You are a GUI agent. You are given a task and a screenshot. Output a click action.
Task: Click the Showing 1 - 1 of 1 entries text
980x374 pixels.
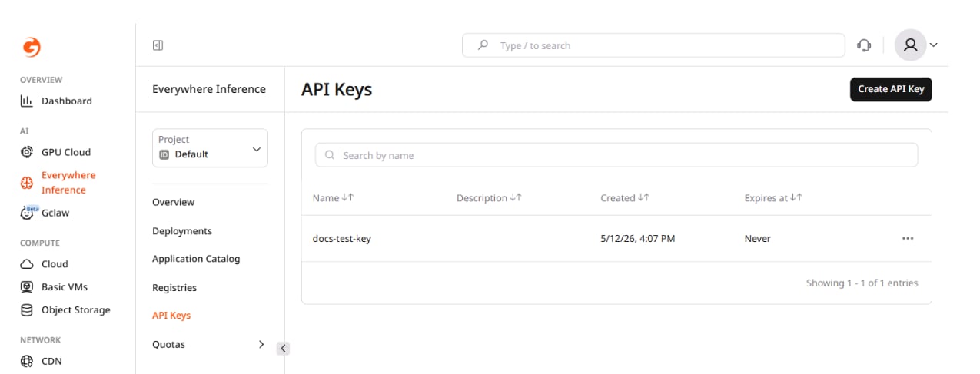tap(862, 283)
